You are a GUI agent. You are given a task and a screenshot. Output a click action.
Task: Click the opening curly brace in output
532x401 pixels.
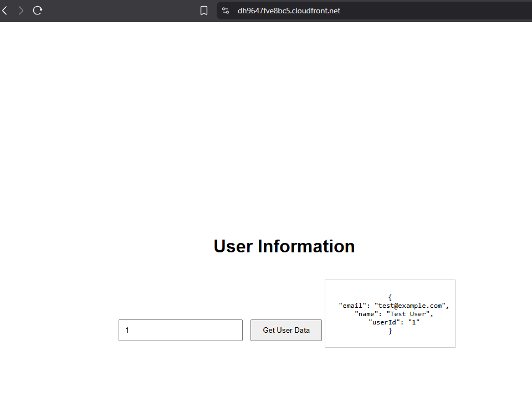coord(390,297)
